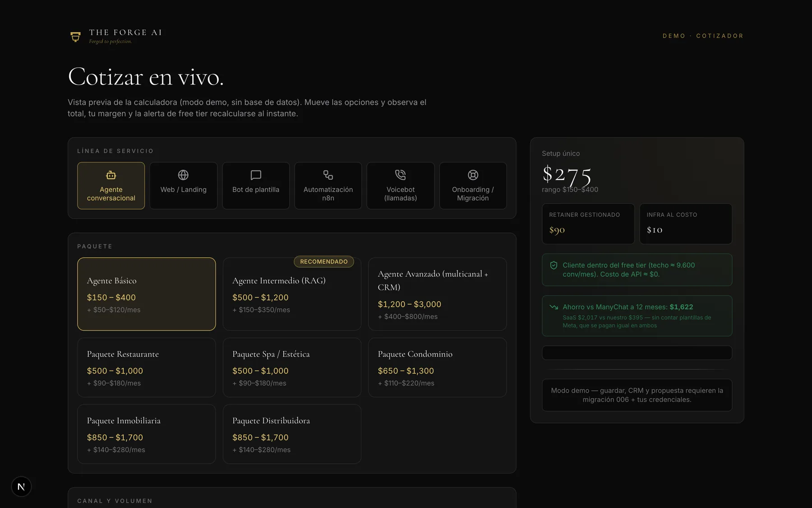This screenshot has width=812, height=508.
Task: Click the DEMO · COTIZADOR header label
Action: [703, 36]
